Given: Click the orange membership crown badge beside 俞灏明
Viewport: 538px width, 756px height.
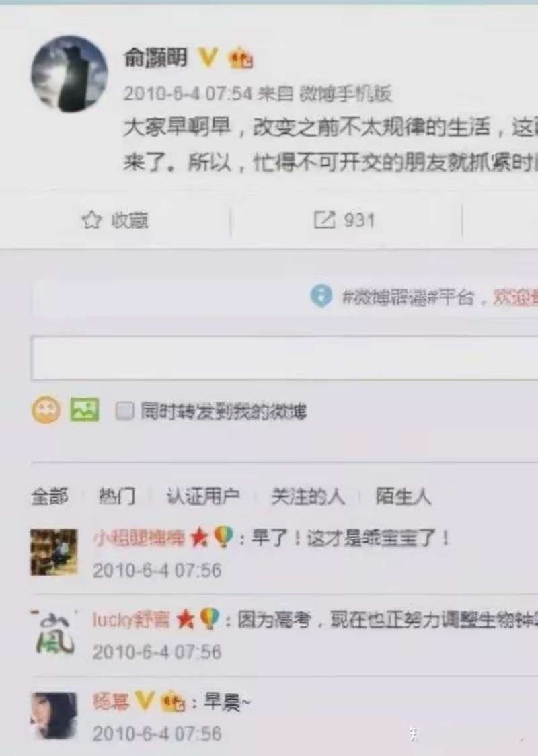Looking at the screenshot, I should click(241, 58).
